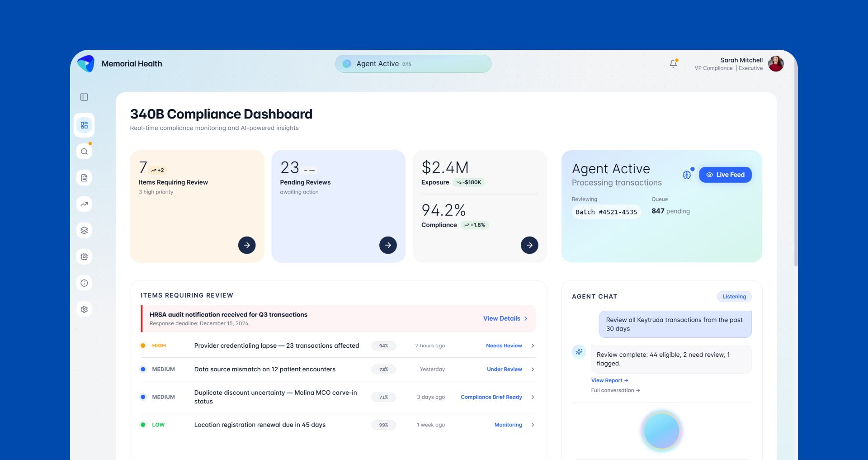Open Full conversation link
This screenshot has height=460, width=868.
(x=616, y=390)
